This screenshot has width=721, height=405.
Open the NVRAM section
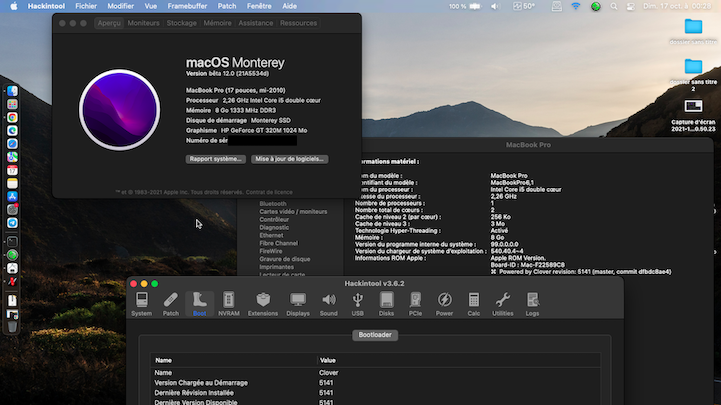[229, 304]
